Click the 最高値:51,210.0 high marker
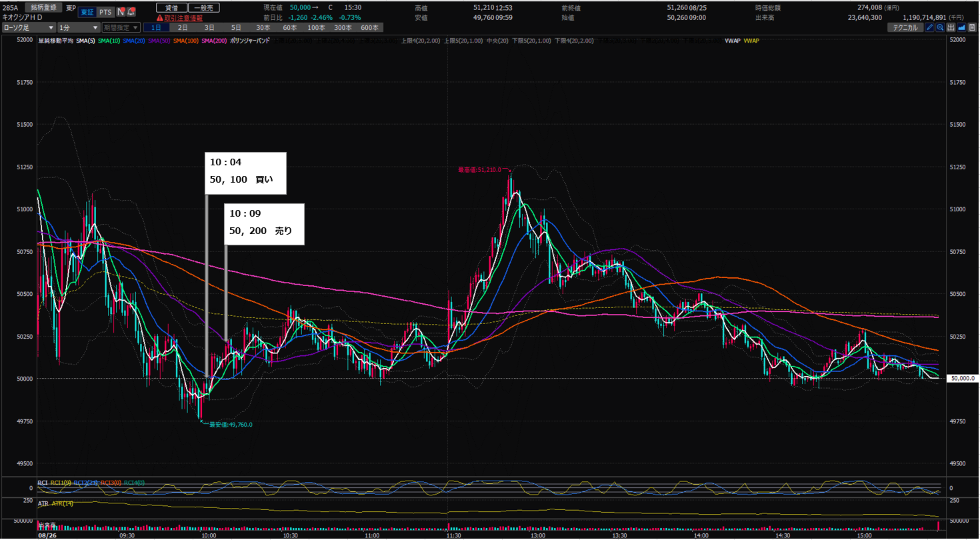Viewport: 980px width, 540px height. (x=479, y=170)
